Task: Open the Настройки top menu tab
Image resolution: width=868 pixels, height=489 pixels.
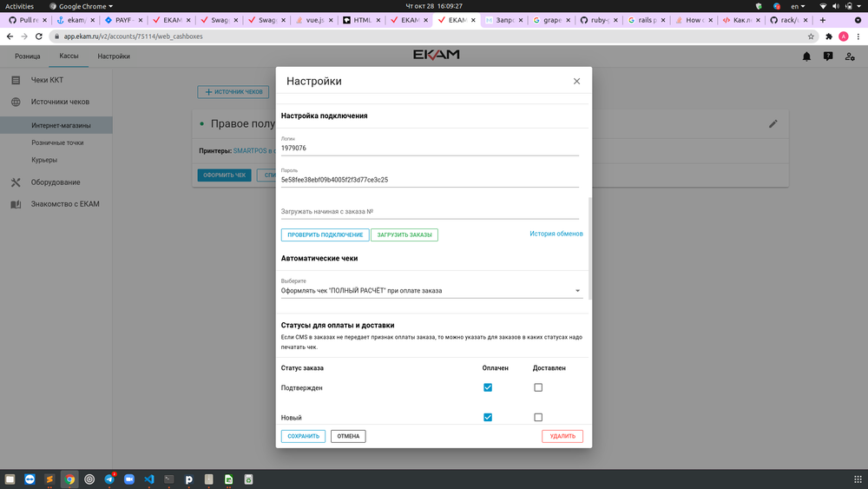Action: [114, 56]
